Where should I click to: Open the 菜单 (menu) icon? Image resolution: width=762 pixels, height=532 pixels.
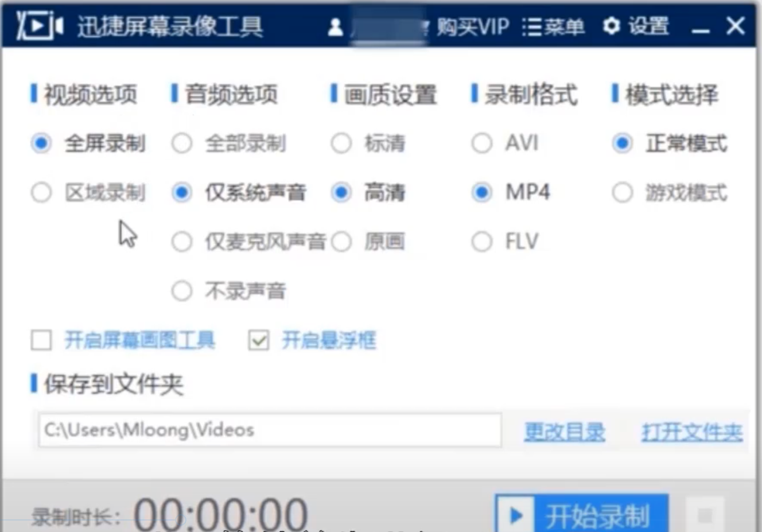coord(533,26)
